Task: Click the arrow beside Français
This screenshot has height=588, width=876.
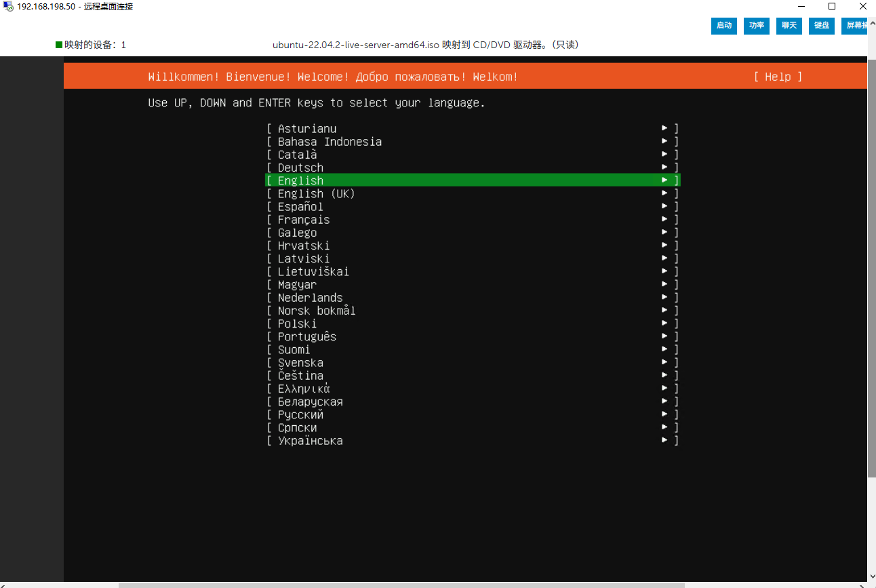Action: [665, 219]
